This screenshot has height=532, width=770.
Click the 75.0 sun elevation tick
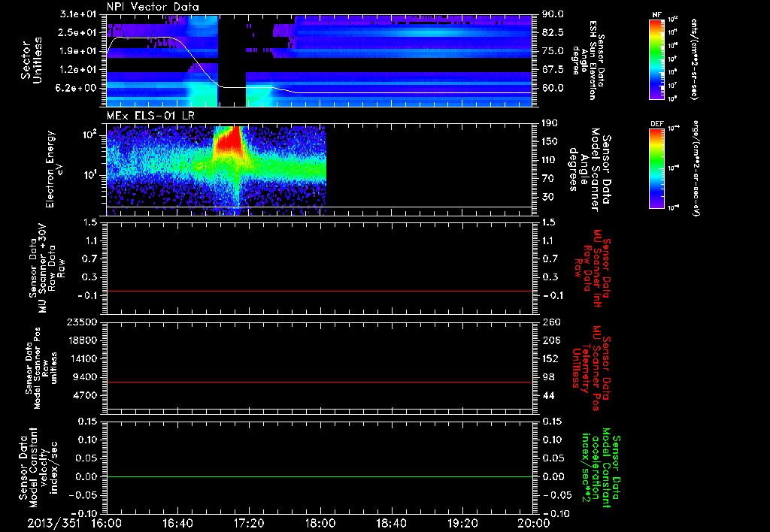coord(553,51)
